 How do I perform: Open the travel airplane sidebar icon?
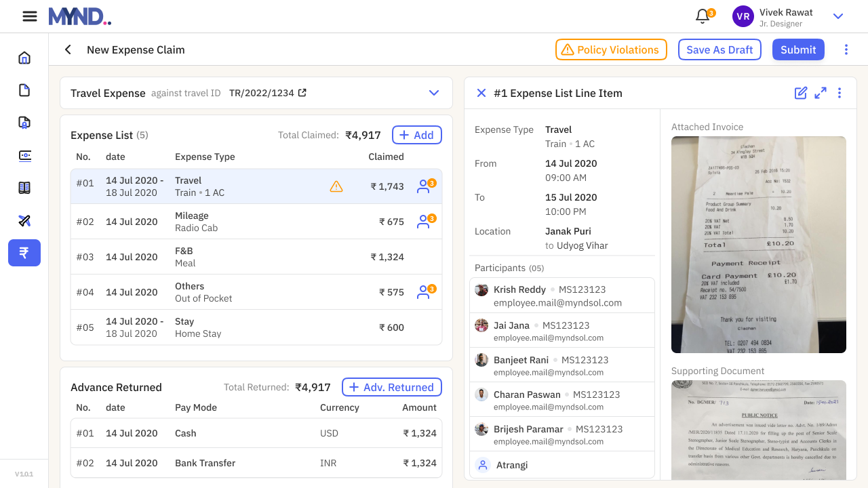pos(24,220)
